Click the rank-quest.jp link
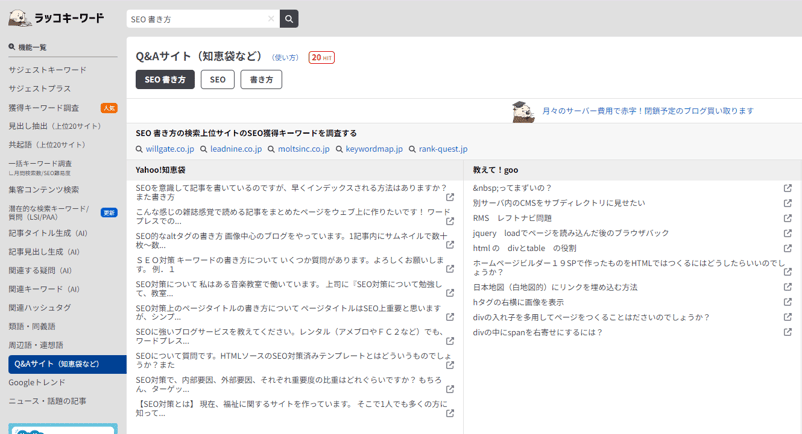The height and width of the screenshot is (434, 802). tap(443, 149)
